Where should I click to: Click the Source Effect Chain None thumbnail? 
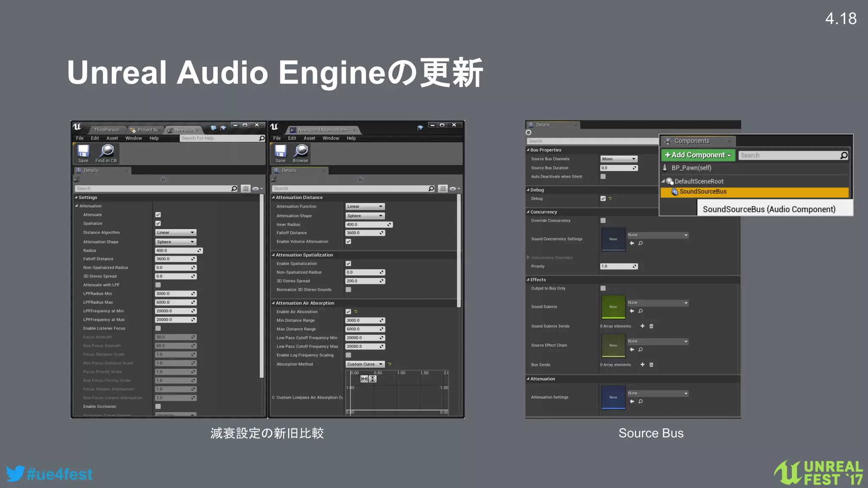(613, 345)
